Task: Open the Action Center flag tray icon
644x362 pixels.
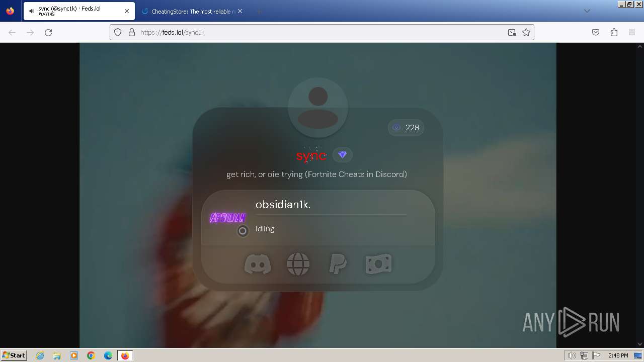Action: pos(596,355)
